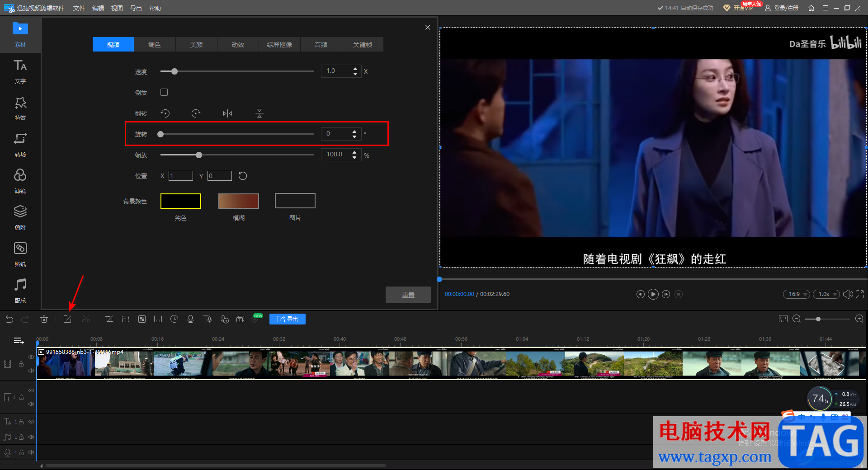Mute the main video track audio
This screenshot has width=868, height=470.
pyautogui.click(x=31, y=371)
